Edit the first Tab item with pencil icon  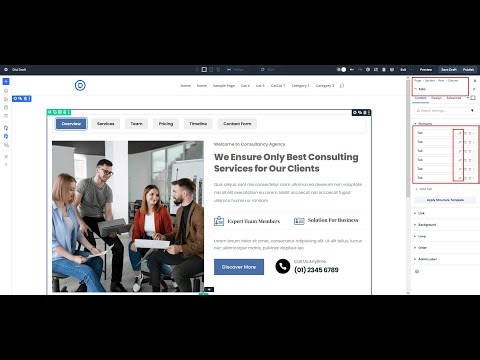coord(460,133)
